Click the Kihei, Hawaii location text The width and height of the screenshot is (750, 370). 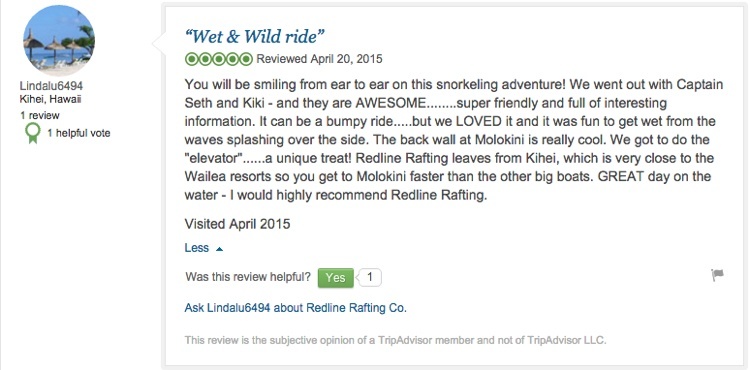coord(50,100)
